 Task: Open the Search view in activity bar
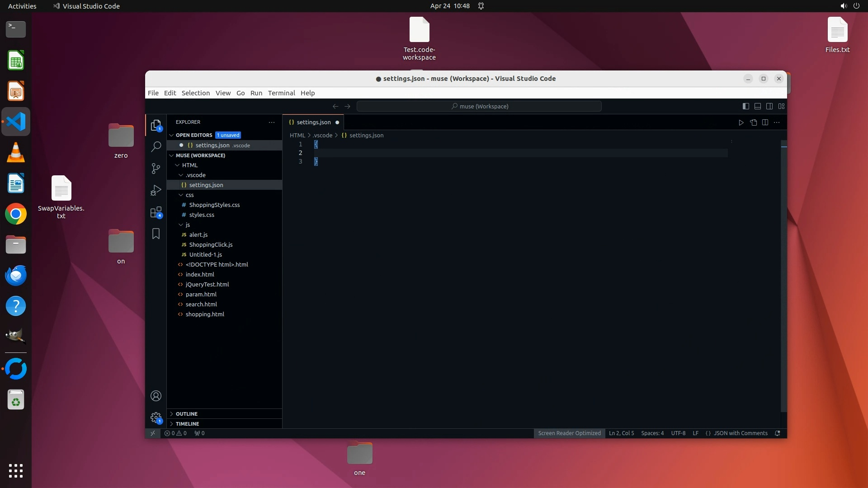click(156, 146)
